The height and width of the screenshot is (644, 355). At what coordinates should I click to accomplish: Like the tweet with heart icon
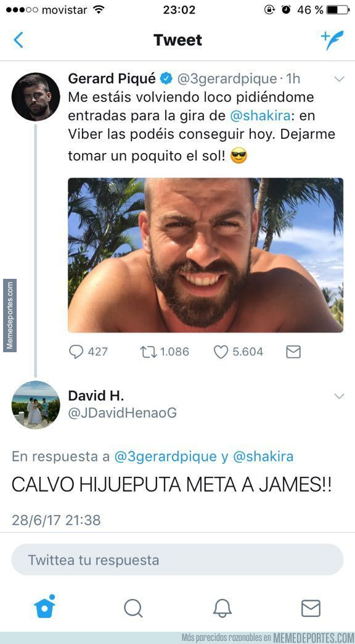pyautogui.click(x=221, y=352)
